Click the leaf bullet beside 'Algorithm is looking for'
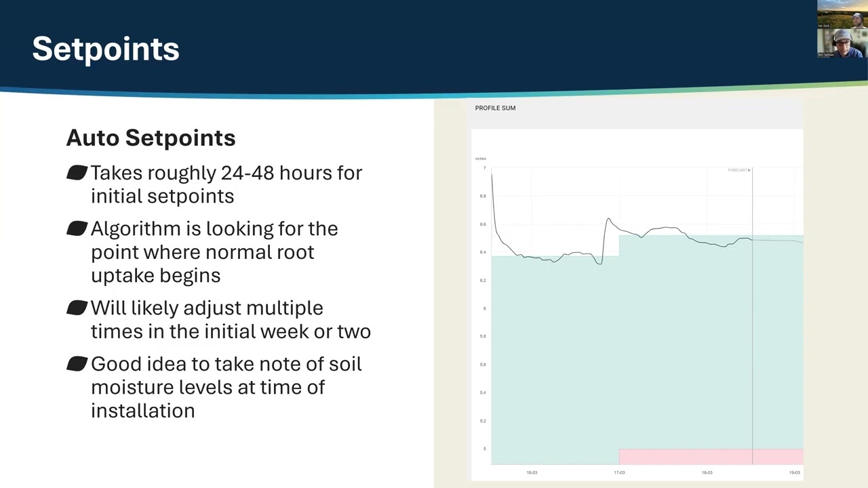868x488 pixels. coord(77,229)
